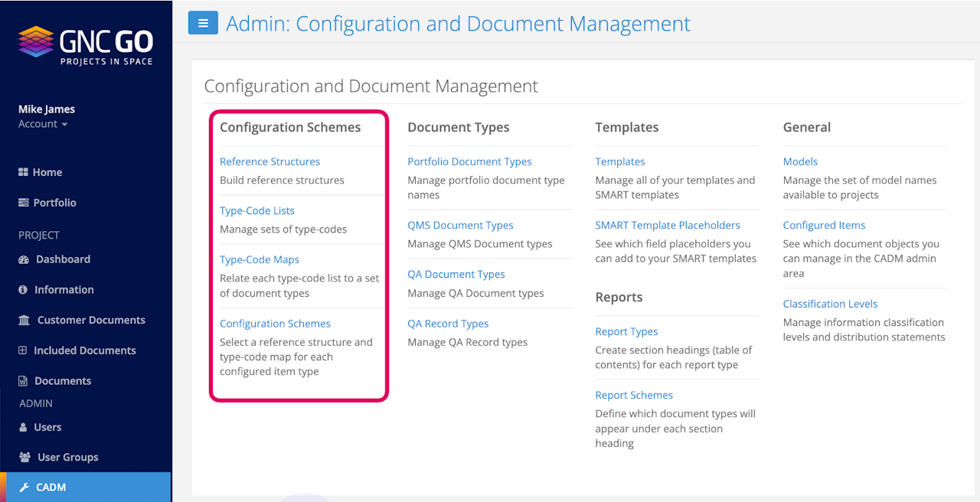Image resolution: width=980 pixels, height=502 pixels.
Task: Open the QA Record Types link
Action: [x=448, y=324]
